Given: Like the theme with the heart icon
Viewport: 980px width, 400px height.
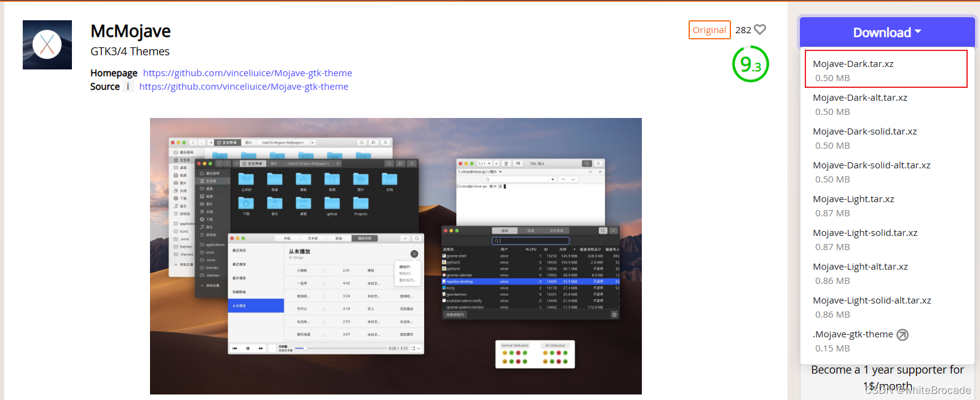Looking at the screenshot, I should tap(760, 29).
